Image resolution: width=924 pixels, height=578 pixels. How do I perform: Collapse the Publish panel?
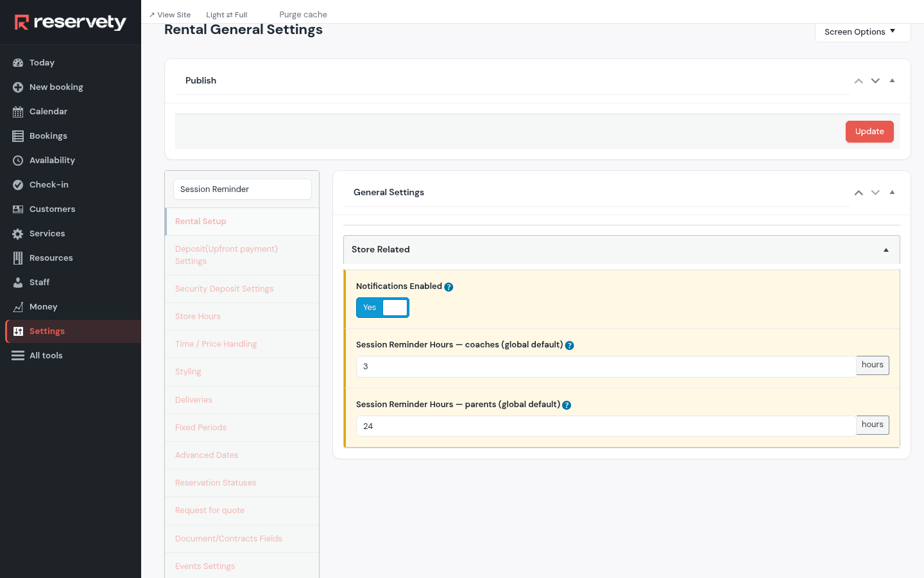point(892,81)
